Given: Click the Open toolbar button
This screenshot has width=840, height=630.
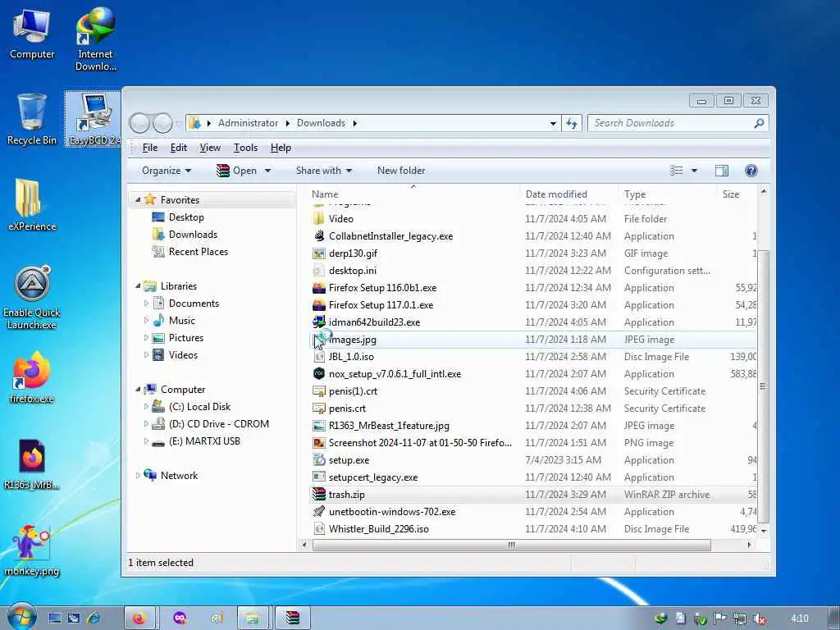Looking at the screenshot, I should 236,171.
